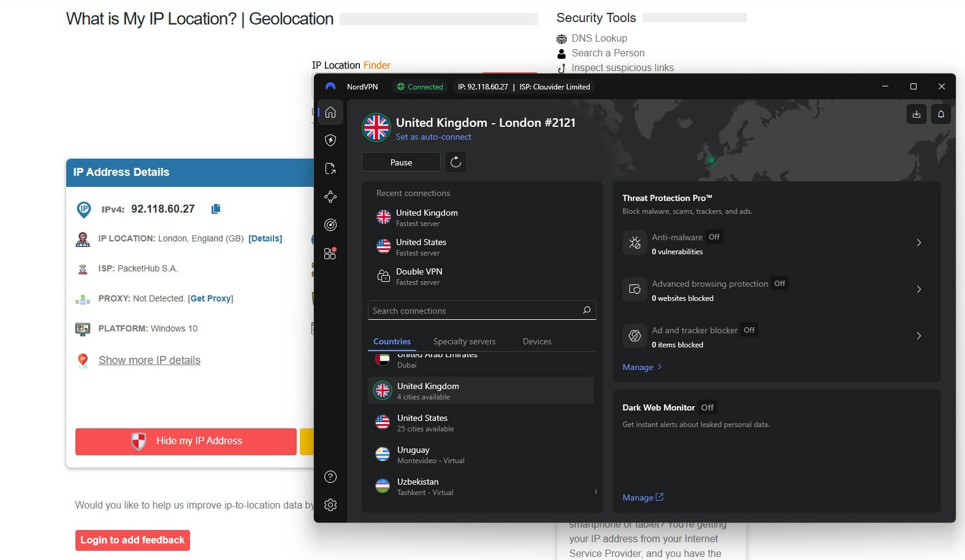Viewport: 965px width, 560px height.
Task: Click the IP pin icon beside IPv4
Action: point(84,210)
